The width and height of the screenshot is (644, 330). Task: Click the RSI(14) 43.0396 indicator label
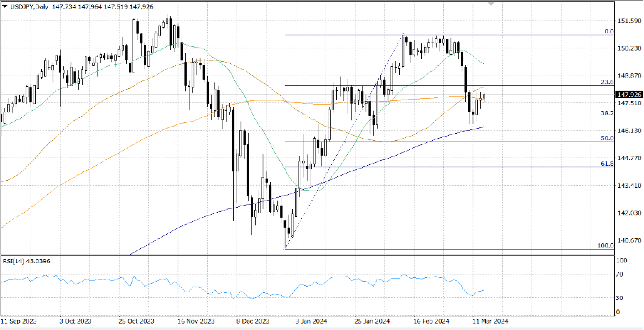(x=26, y=261)
